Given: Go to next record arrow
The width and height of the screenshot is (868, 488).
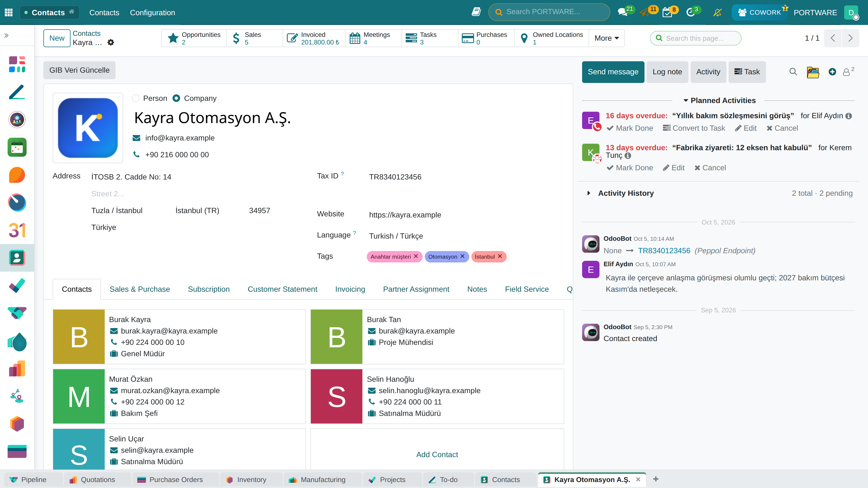Looking at the screenshot, I should coord(850,38).
